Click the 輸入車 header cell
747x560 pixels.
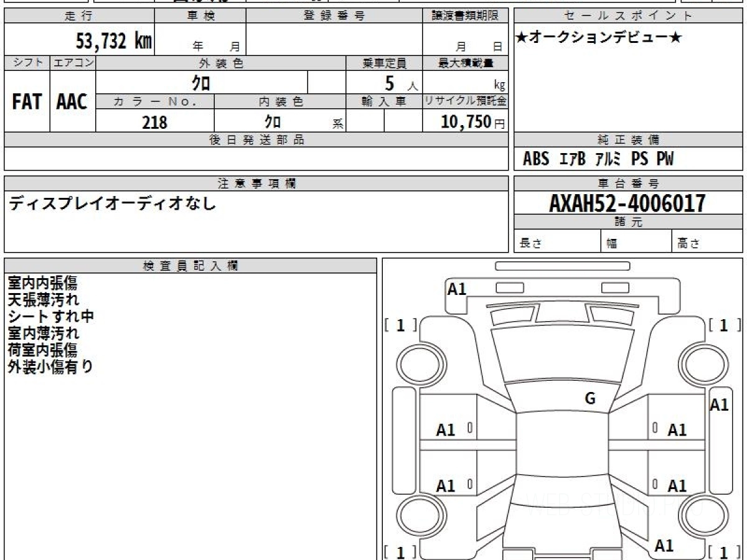[384, 102]
